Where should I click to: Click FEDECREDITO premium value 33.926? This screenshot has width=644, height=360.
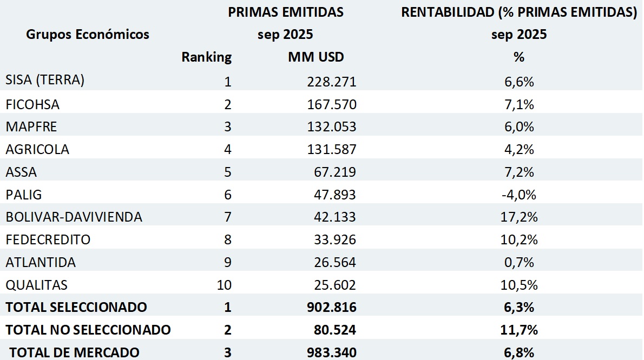click(333, 239)
